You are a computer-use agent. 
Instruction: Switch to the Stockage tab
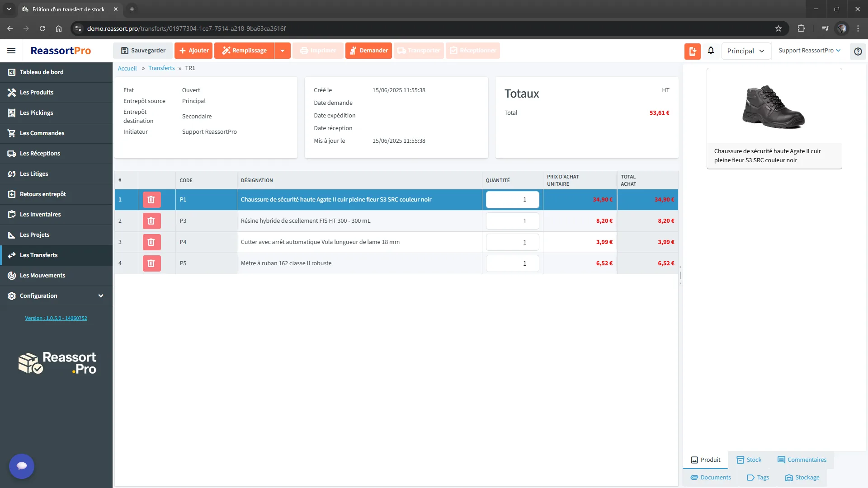[802, 478]
